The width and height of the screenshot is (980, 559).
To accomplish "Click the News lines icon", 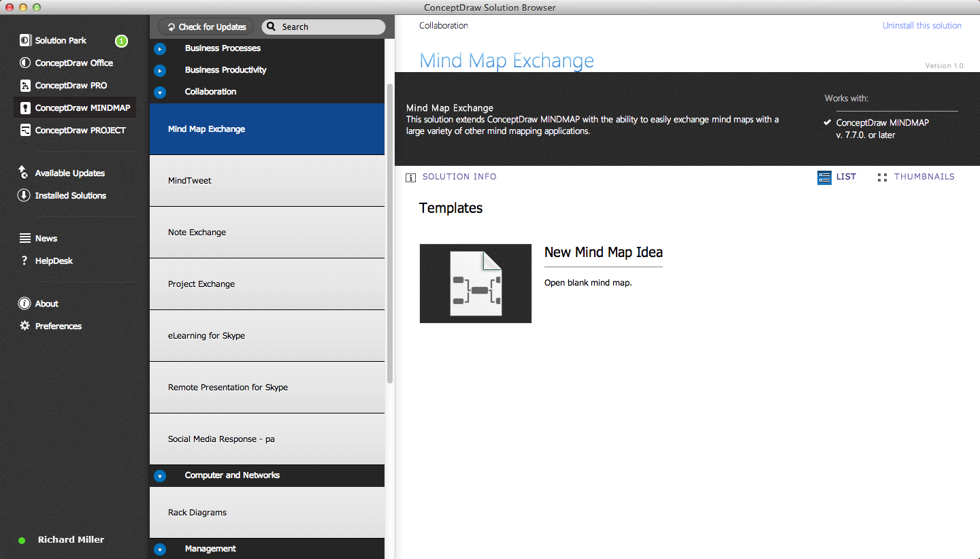I will pos(25,239).
